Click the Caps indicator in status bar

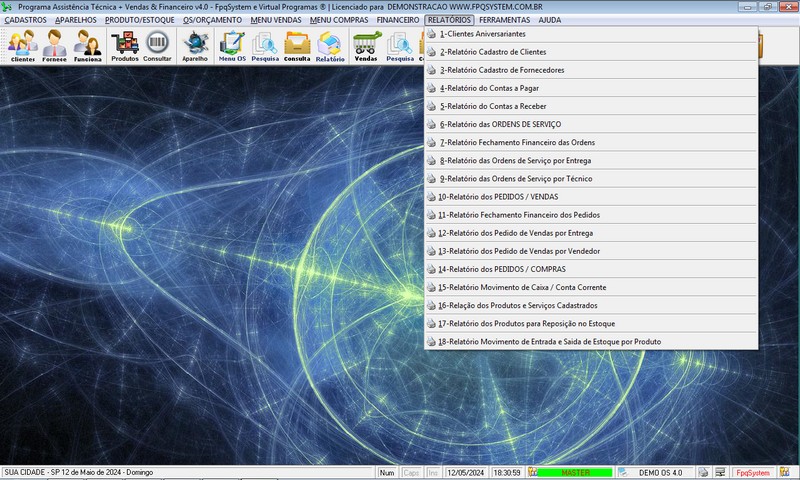coord(411,473)
